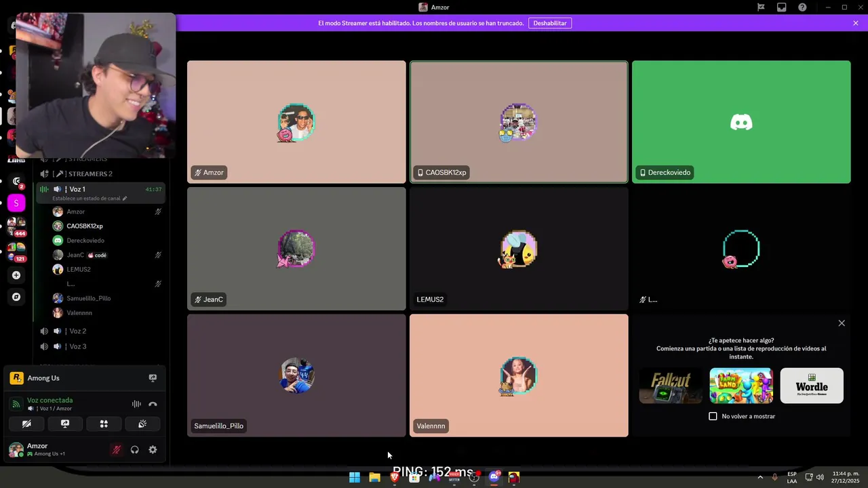Viewport: 868px width, 488px height.
Task: Open the clock showing 11:44 p. m.
Action: tap(846, 477)
